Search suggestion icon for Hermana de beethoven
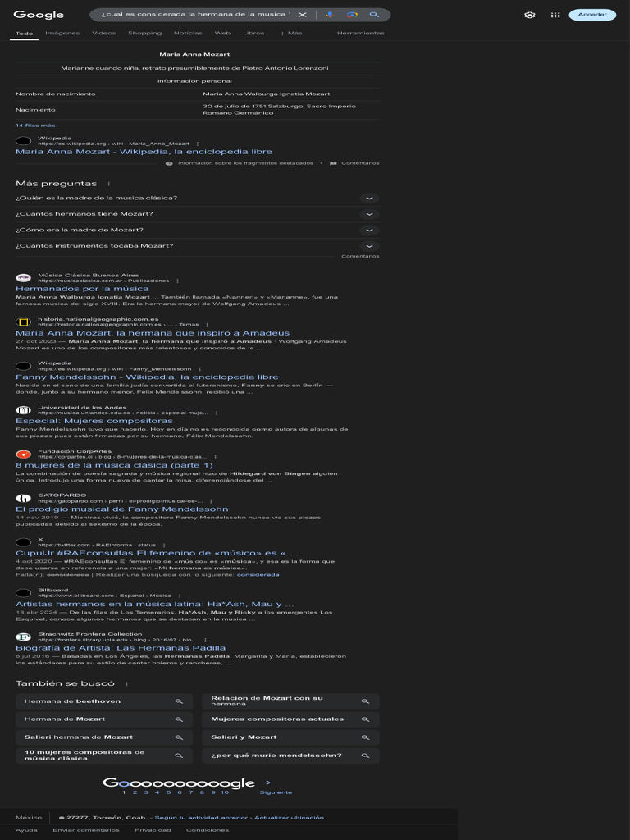 point(179,701)
